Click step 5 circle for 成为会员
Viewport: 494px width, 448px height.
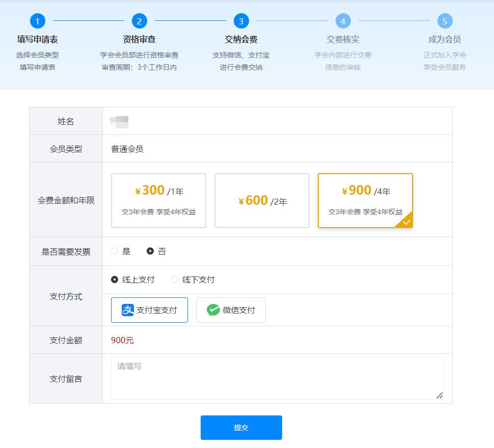point(445,21)
